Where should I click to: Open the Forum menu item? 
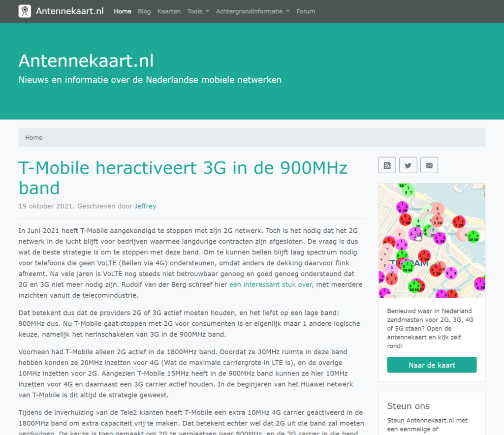tap(306, 11)
